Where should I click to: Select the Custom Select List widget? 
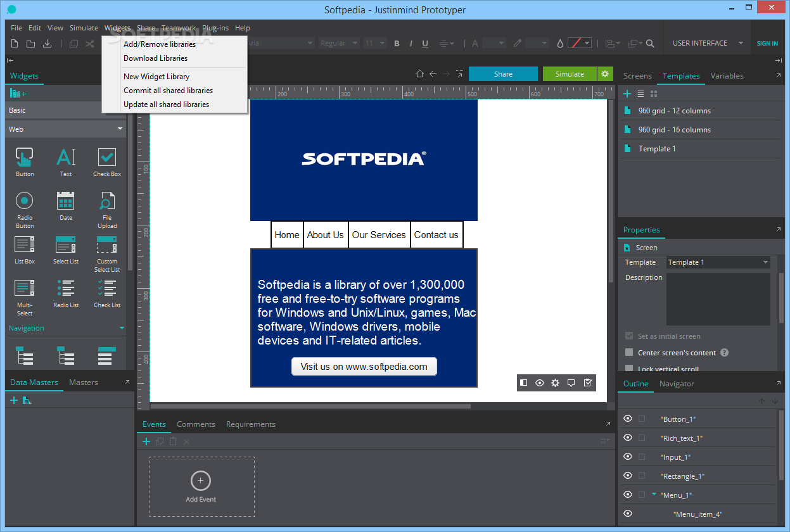[107, 254]
